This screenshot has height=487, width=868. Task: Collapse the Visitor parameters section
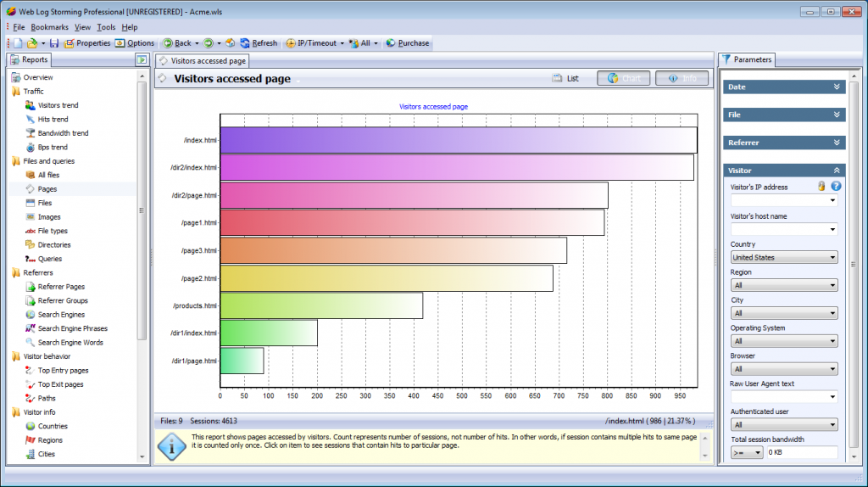point(837,171)
